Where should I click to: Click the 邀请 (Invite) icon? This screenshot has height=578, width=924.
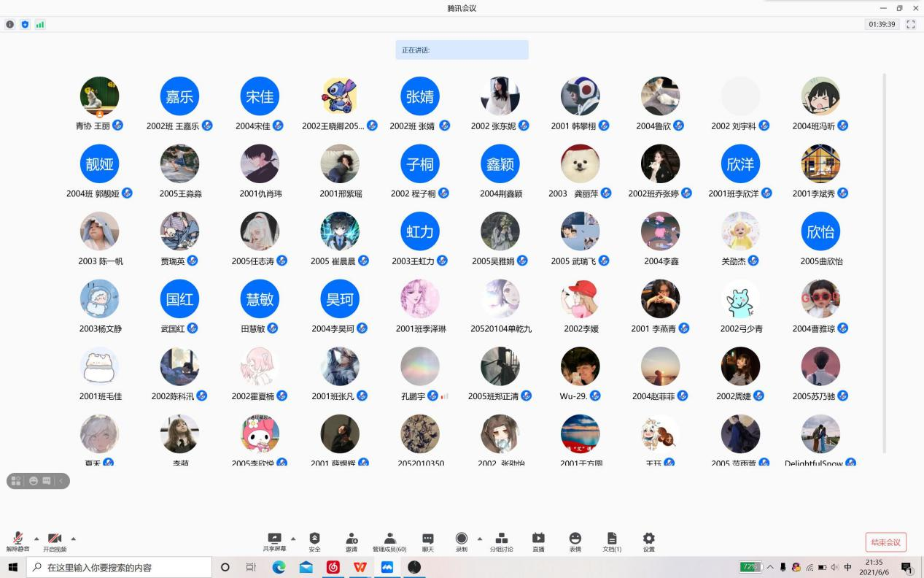352,542
